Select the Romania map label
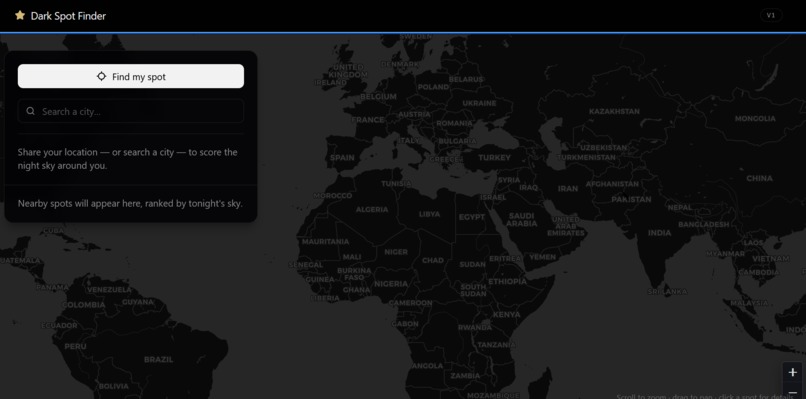Screen dimensions: 806x399 coord(454,123)
